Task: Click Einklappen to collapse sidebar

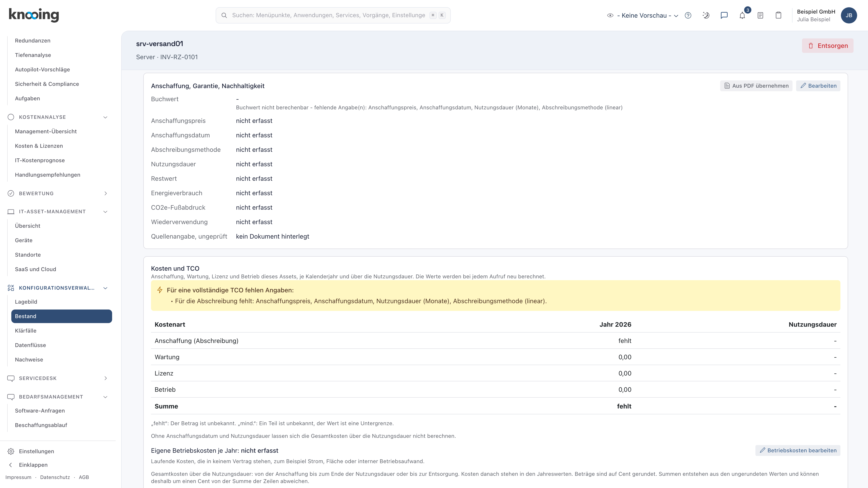Action: (x=33, y=465)
